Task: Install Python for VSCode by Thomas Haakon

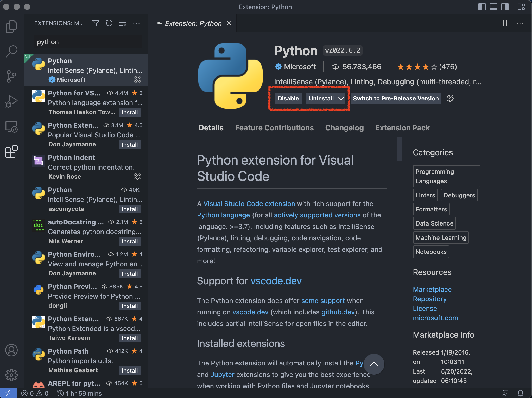Action: (130, 112)
